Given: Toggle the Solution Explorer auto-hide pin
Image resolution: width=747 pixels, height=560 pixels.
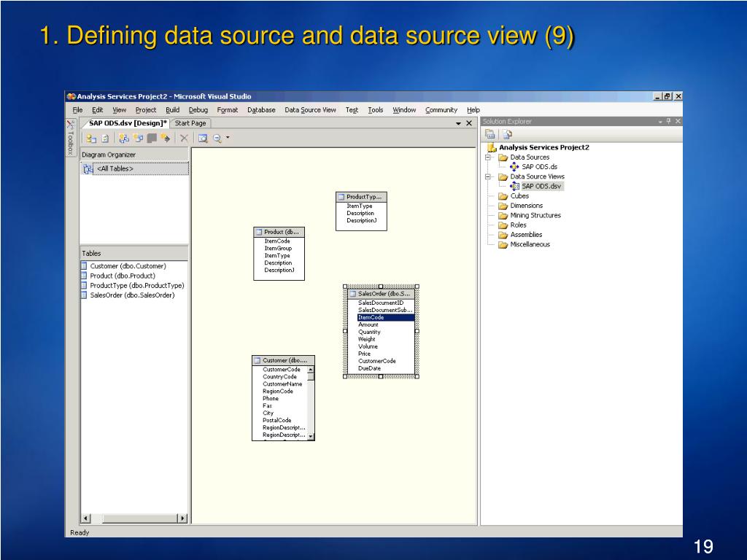Looking at the screenshot, I should coord(669,122).
